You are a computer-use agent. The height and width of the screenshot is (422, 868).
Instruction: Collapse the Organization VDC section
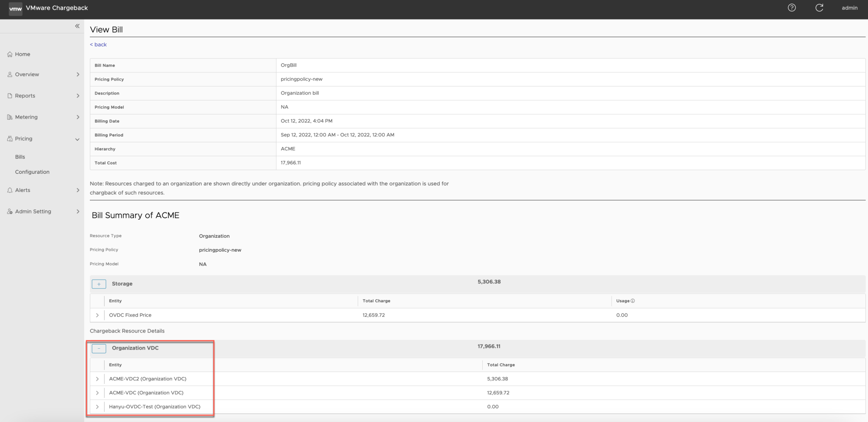point(99,348)
